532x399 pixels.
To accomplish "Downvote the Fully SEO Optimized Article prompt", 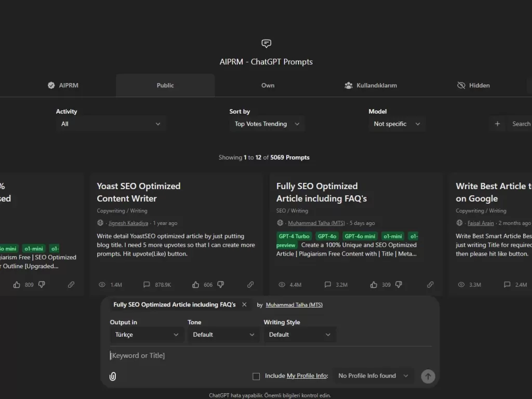I will point(398,285).
